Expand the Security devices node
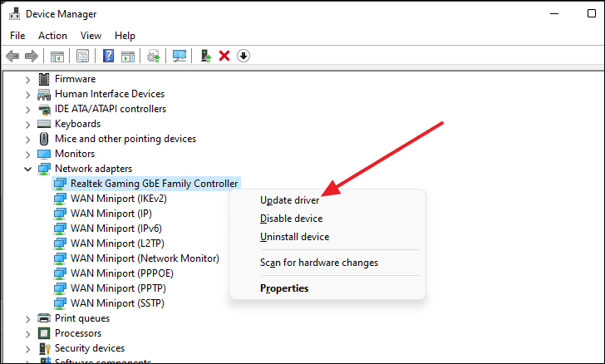 pyautogui.click(x=27, y=349)
